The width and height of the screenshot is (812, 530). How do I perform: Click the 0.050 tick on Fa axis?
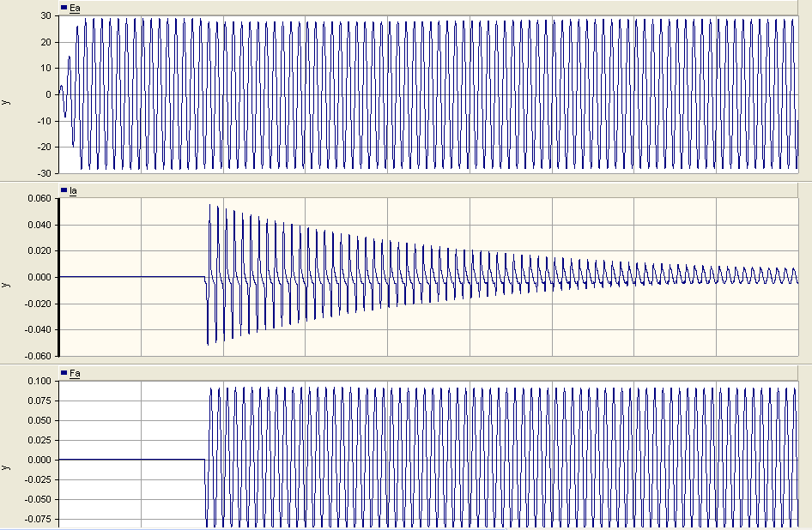pyautogui.click(x=39, y=420)
